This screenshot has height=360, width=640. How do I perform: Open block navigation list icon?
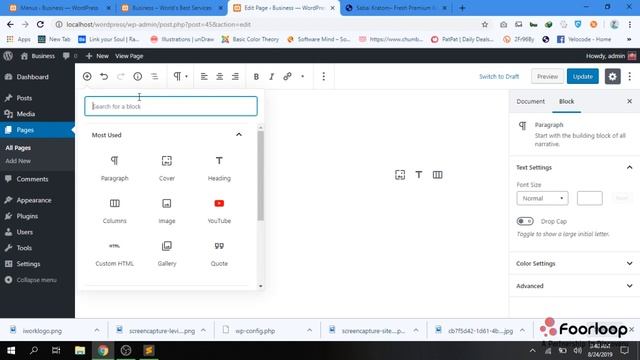click(x=155, y=76)
